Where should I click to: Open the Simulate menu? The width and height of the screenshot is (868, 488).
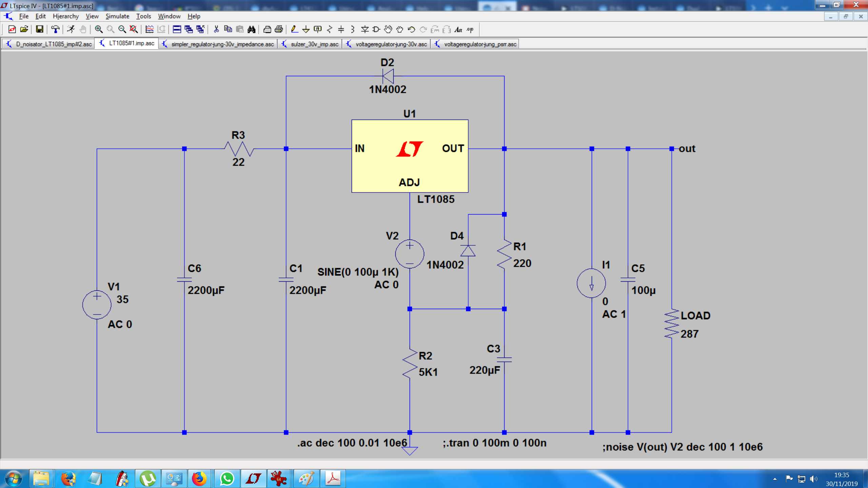pyautogui.click(x=117, y=16)
